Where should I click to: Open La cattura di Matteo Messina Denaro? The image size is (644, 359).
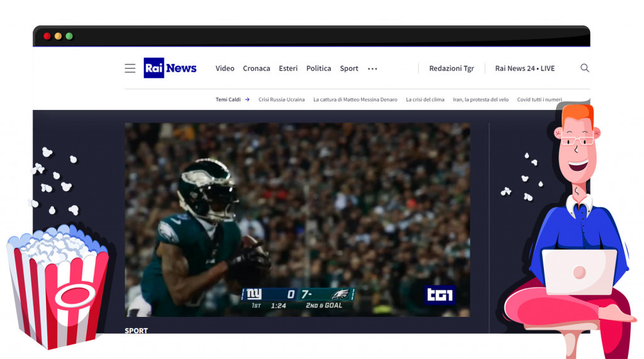355,99
